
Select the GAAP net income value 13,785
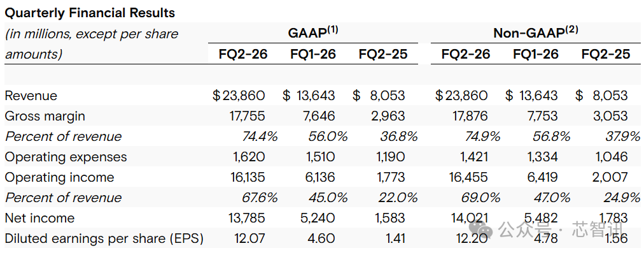click(x=247, y=218)
